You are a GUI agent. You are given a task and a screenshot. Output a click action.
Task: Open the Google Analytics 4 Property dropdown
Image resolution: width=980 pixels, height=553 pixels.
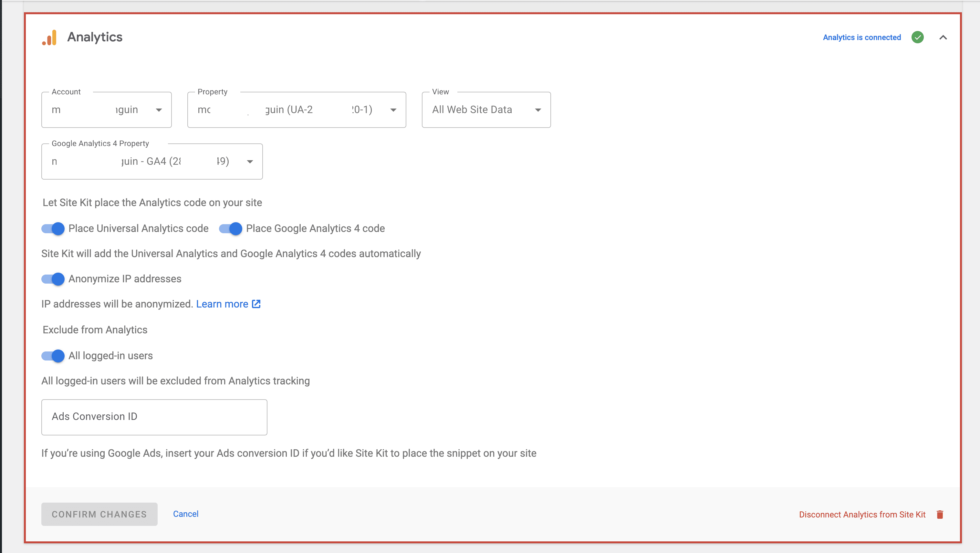pos(152,161)
